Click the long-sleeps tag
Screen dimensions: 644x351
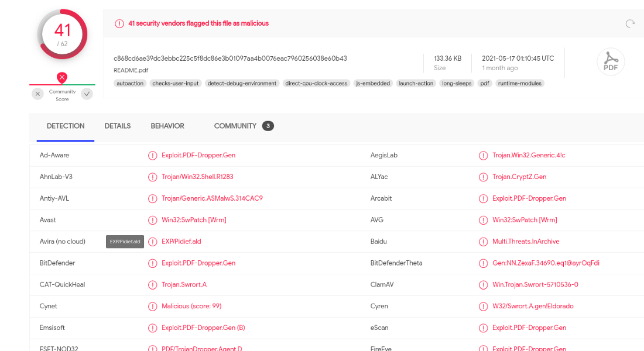(457, 83)
